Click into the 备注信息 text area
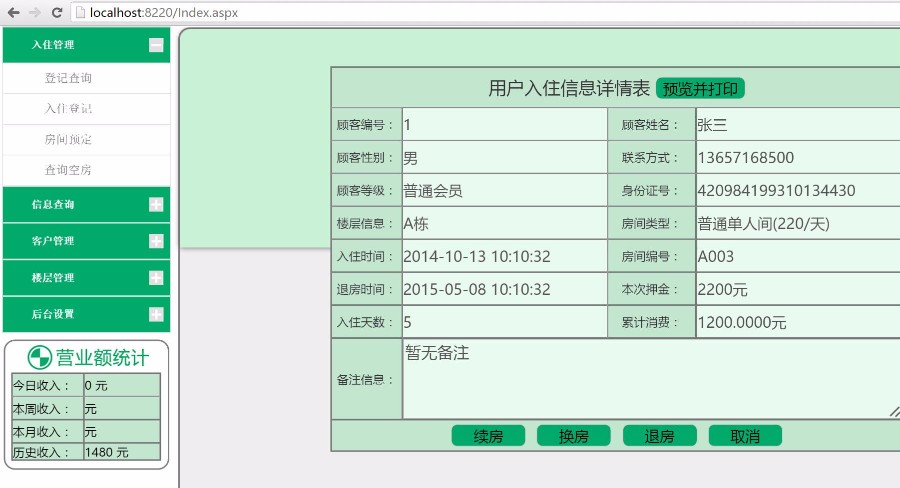Screen dimensions: 900x488 click(x=650, y=379)
